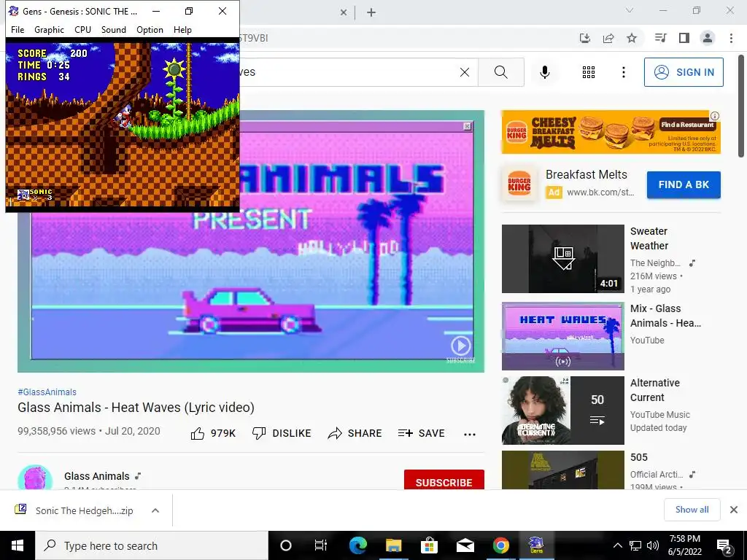The height and width of the screenshot is (560, 747).
Task: Toggle Chrome side panel
Action: [x=684, y=38]
